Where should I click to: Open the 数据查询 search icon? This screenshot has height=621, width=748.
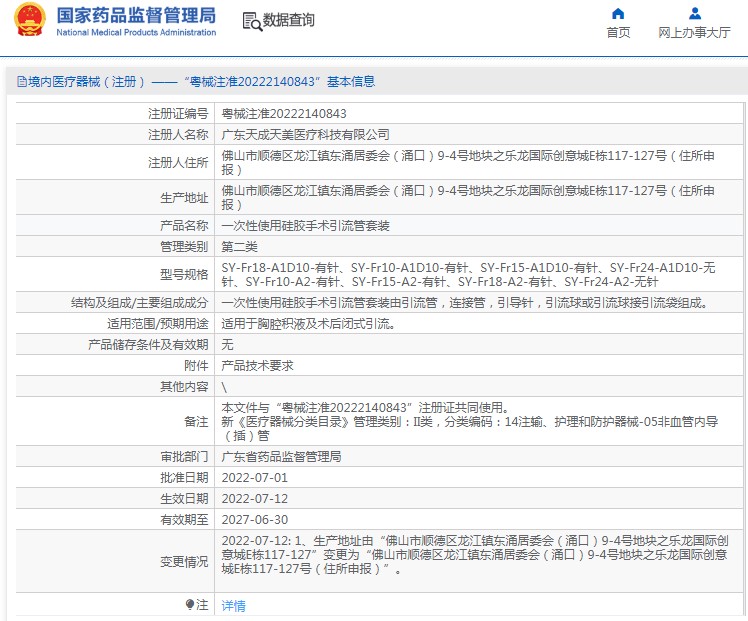[x=252, y=21]
